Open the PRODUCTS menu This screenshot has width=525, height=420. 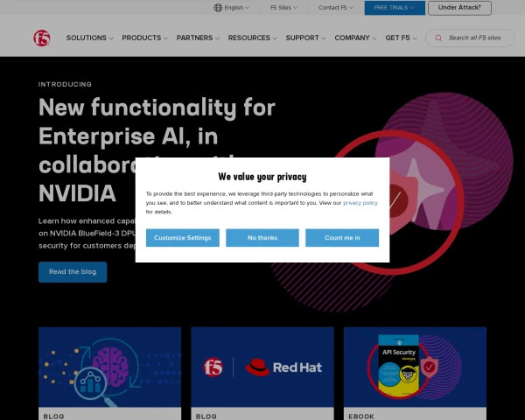click(144, 38)
